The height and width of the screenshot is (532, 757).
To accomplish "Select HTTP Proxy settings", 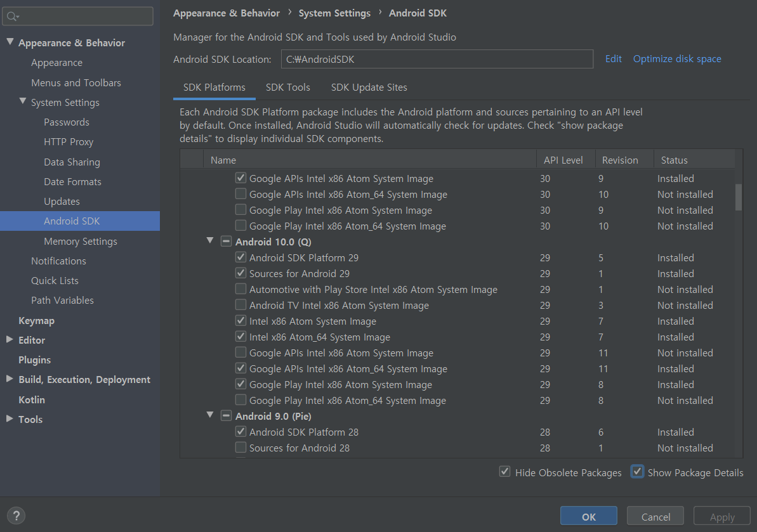I will point(68,142).
